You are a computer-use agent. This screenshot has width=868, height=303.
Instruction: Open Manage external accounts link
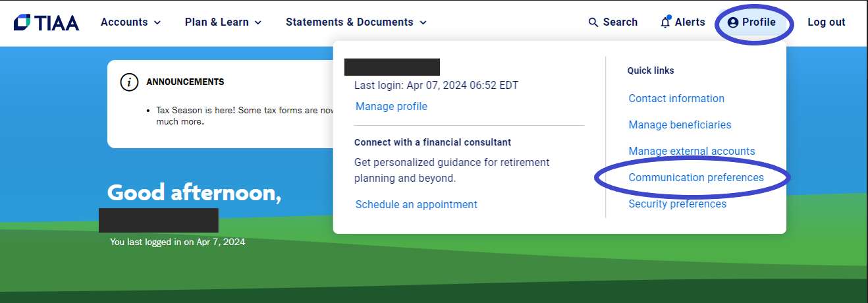click(x=692, y=151)
